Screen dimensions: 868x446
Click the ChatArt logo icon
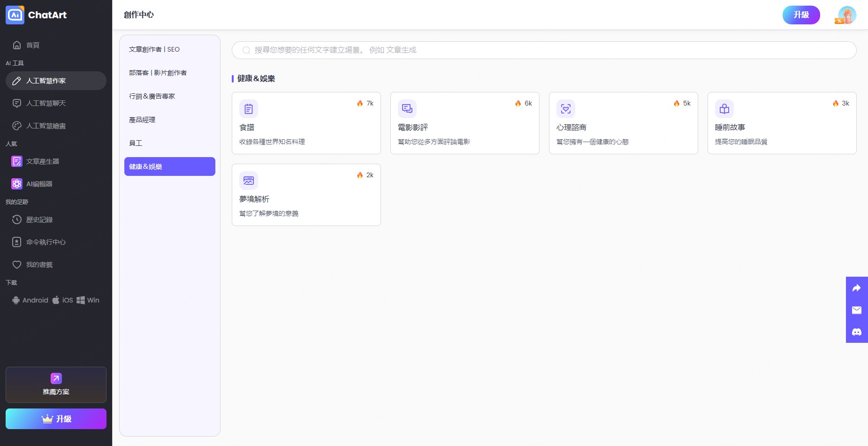(15, 15)
